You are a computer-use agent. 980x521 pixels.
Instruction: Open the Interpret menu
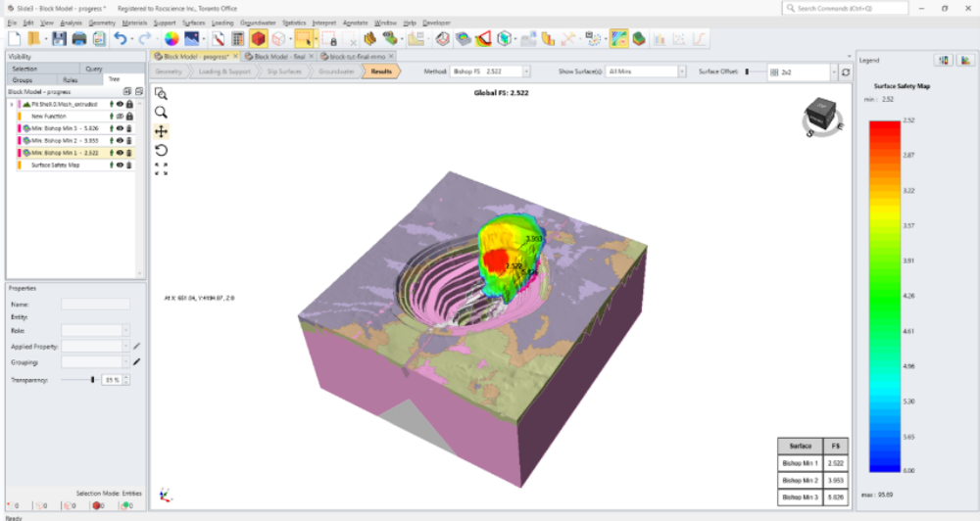(323, 24)
